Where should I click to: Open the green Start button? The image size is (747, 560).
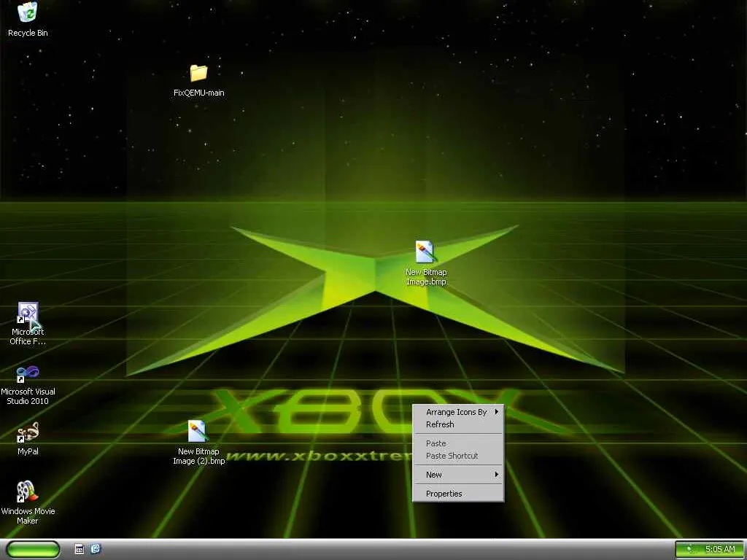tap(34, 550)
